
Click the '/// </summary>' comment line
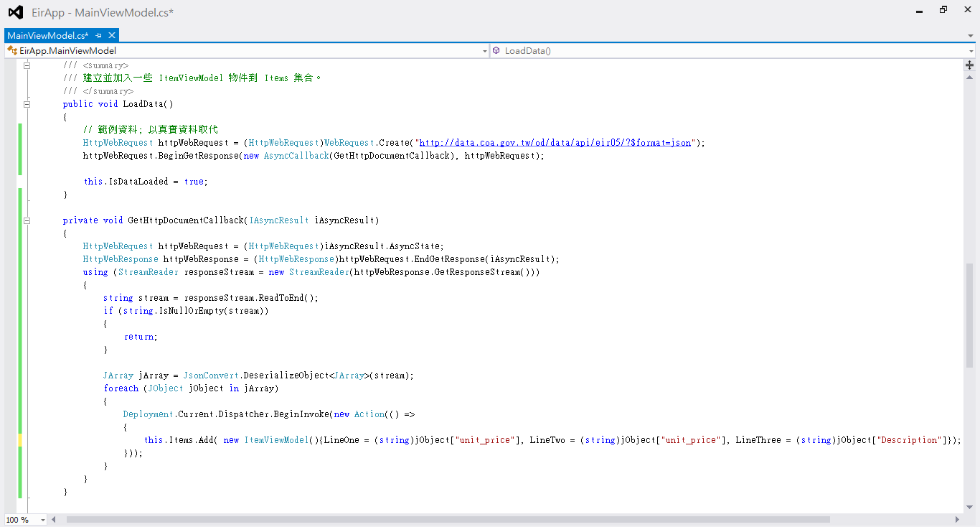[98, 91]
